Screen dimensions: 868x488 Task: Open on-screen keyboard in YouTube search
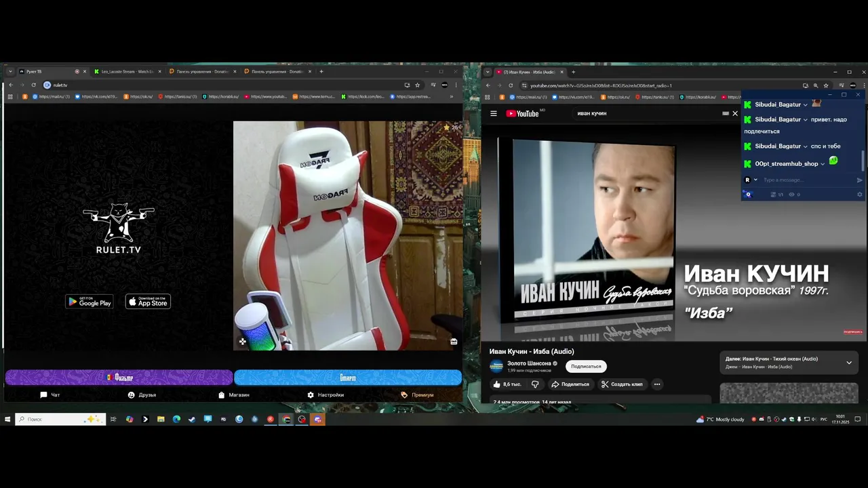point(725,113)
